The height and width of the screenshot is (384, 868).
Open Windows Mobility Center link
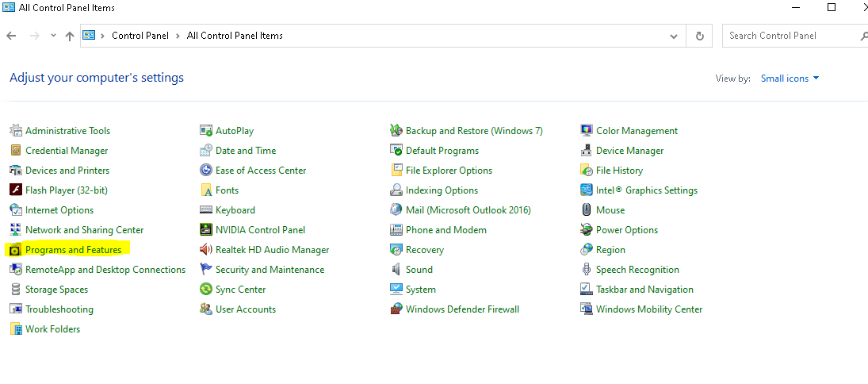pos(649,309)
